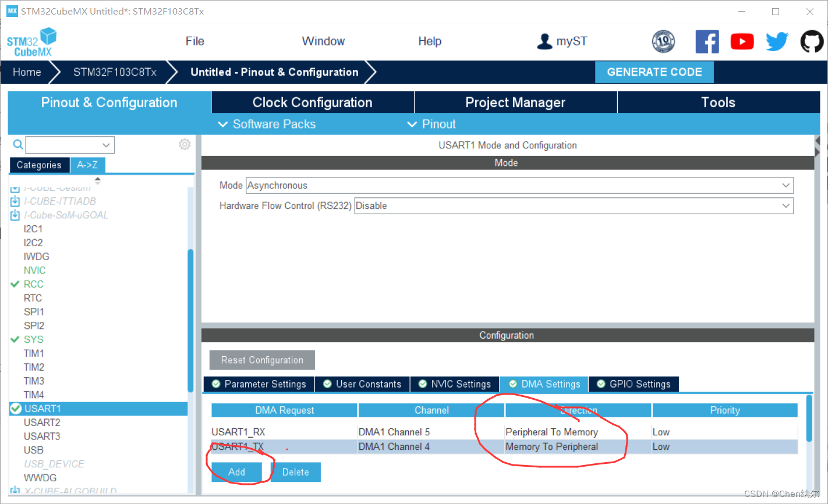Click the green check icon next to RCC
The width and height of the screenshot is (828, 504).
pos(15,284)
